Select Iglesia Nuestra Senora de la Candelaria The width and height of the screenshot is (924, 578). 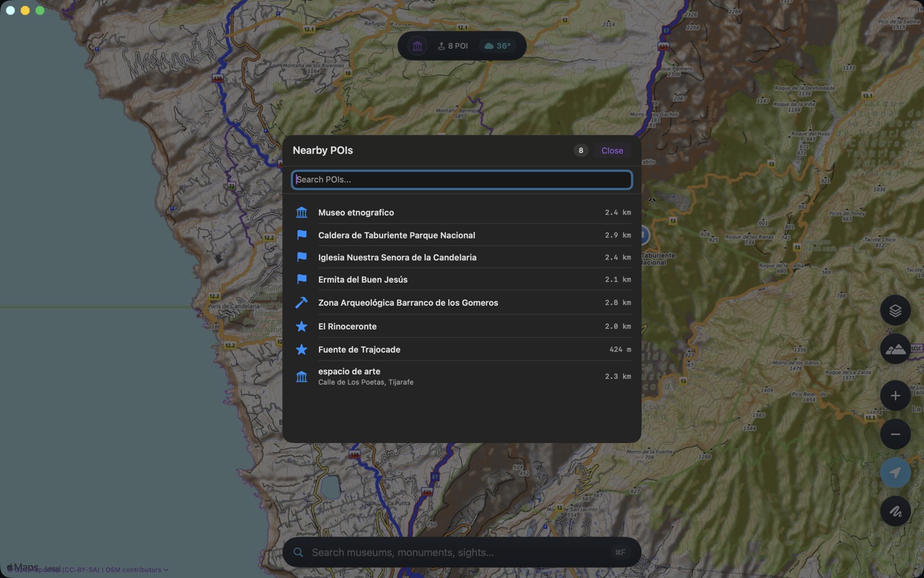coord(462,257)
